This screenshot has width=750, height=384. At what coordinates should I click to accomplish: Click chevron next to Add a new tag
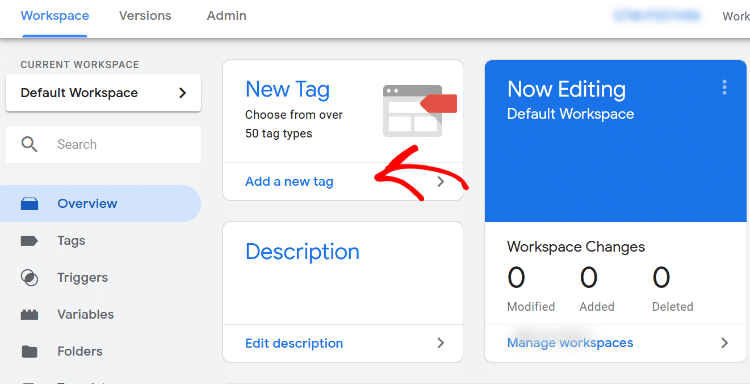tap(441, 182)
